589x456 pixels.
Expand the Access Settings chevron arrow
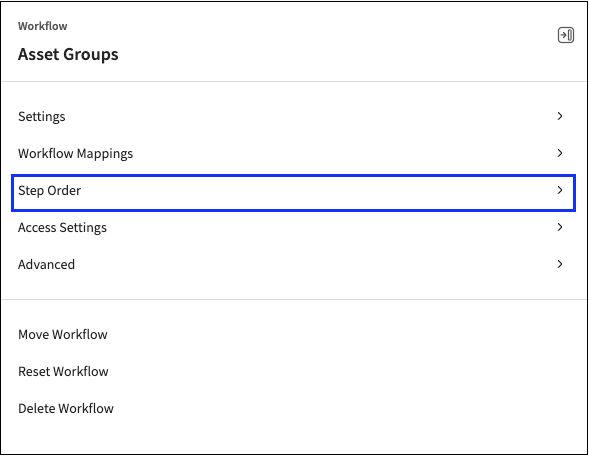[560, 227]
